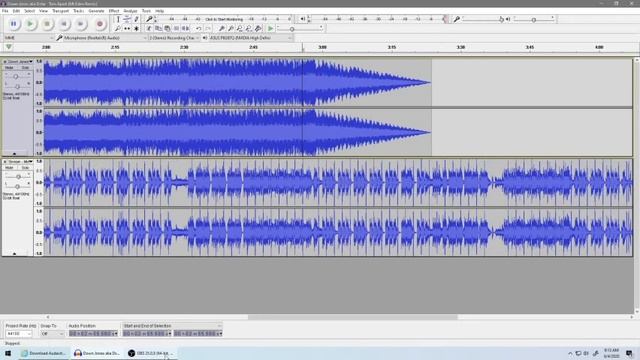Open the Select menu
This screenshot has height=360, width=640.
click(29, 11)
